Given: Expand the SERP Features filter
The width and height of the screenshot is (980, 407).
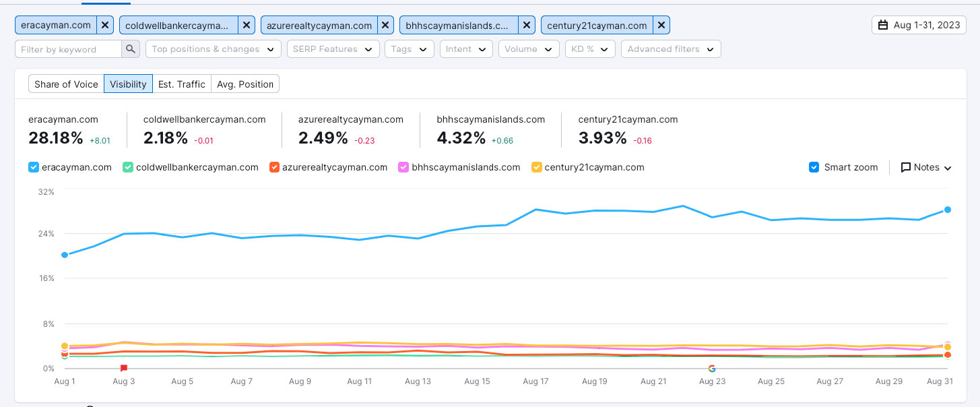Looking at the screenshot, I should 333,49.
